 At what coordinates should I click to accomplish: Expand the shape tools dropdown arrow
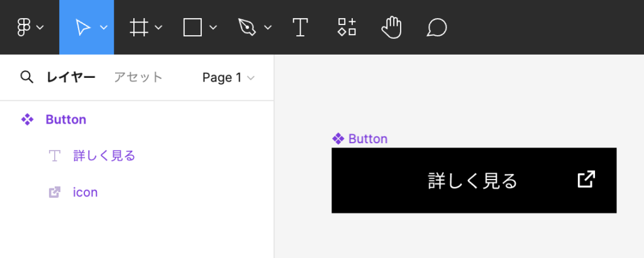tap(213, 28)
